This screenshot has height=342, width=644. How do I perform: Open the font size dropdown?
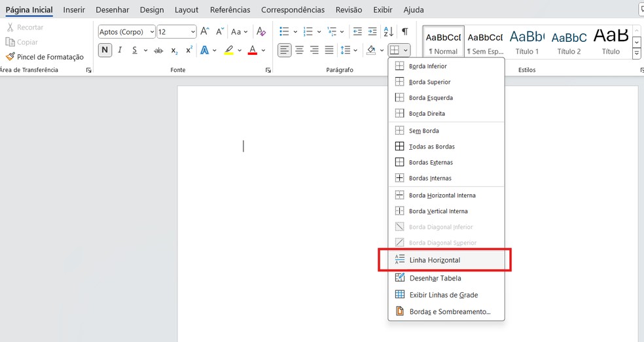[193, 31]
